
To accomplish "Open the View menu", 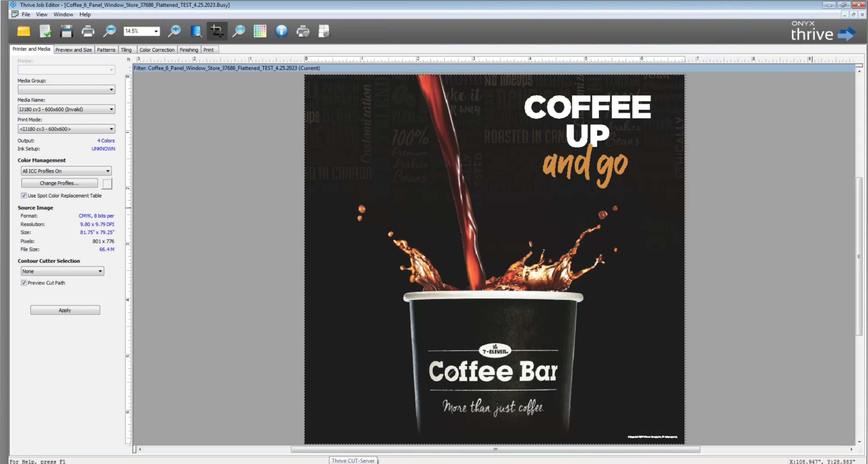I will coord(42,15).
